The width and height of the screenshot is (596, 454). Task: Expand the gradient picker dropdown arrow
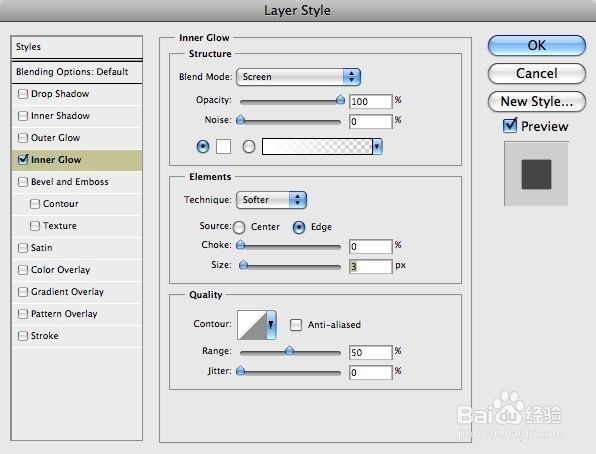coord(377,146)
